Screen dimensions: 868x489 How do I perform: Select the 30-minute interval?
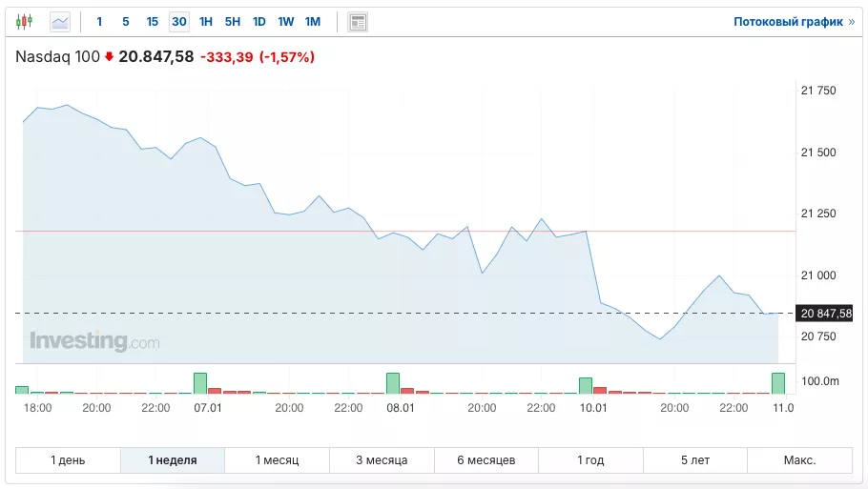pyautogui.click(x=179, y=21)
